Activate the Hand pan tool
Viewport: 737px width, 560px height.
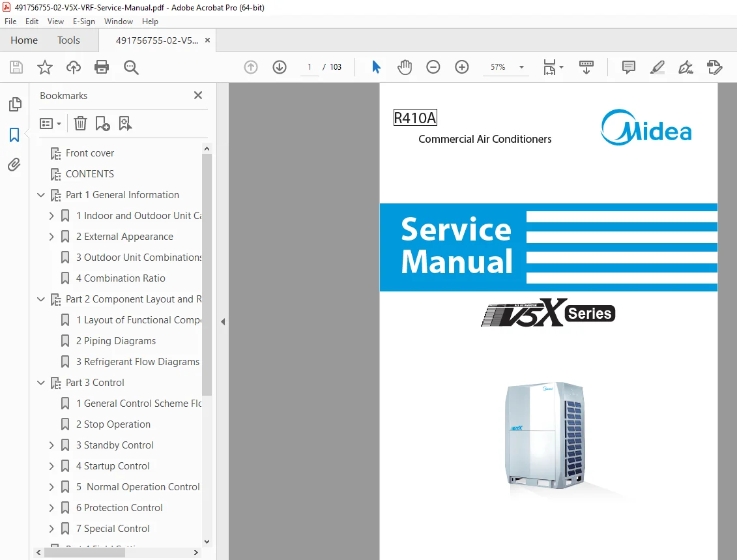[x=404, y=67]
